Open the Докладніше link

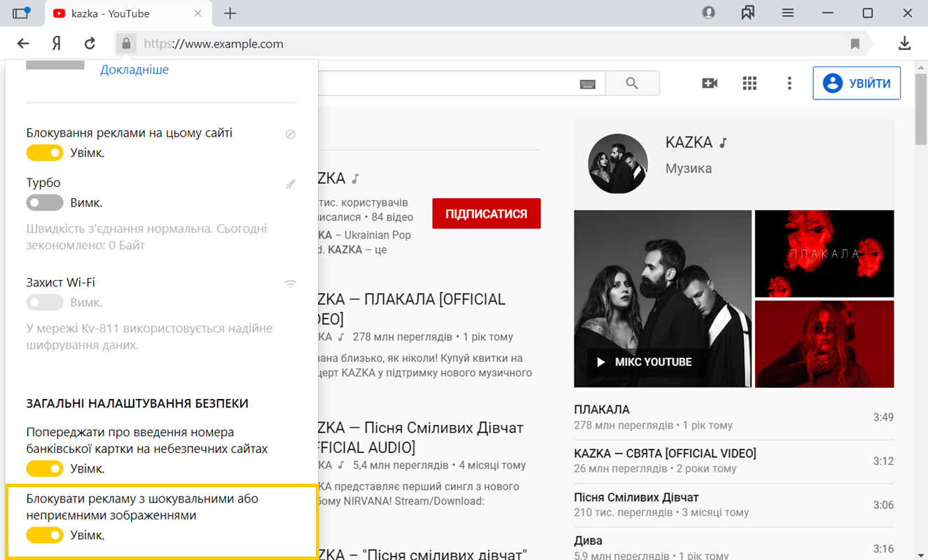tap(134, 69)
